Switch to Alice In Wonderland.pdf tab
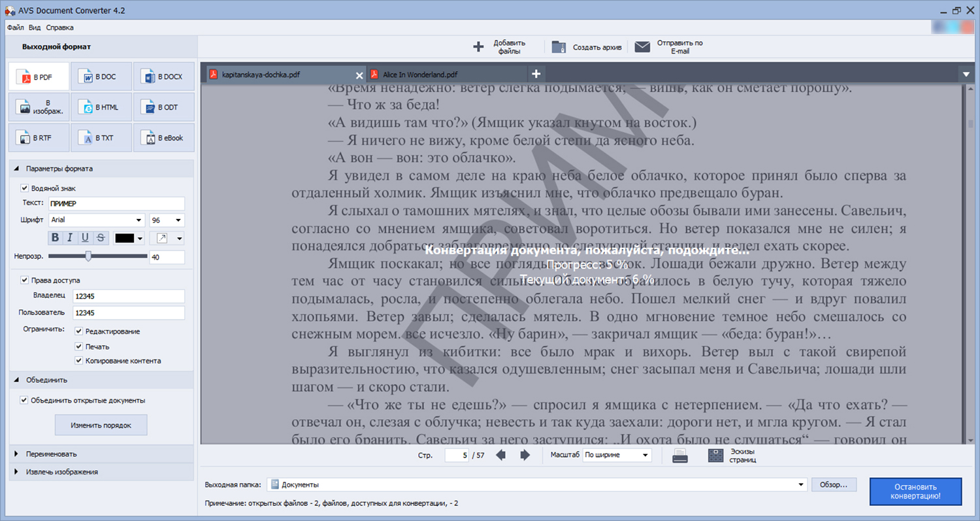This screenshot has width=980, height=521. tap(447, 75)
